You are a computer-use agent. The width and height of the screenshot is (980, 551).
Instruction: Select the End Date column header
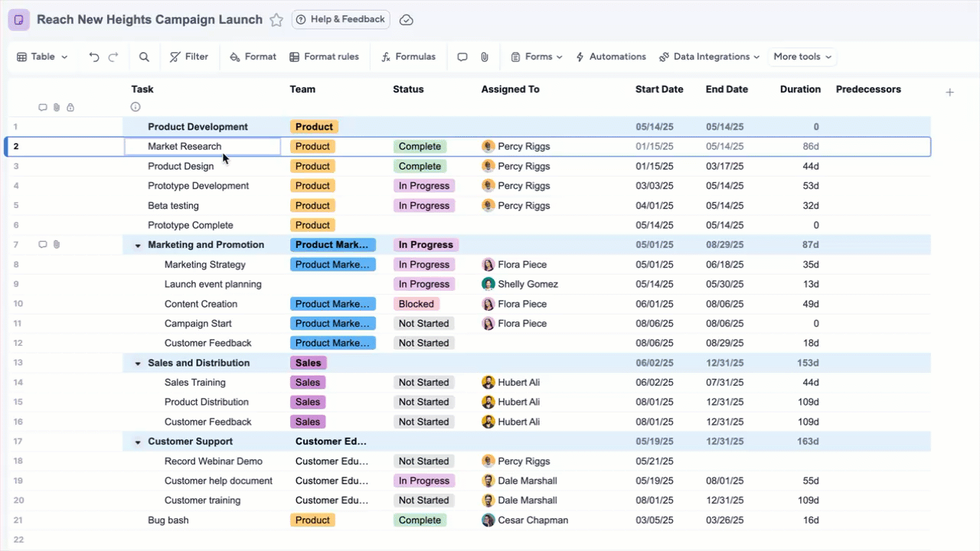pyautogui.click(x=727, y=90)
